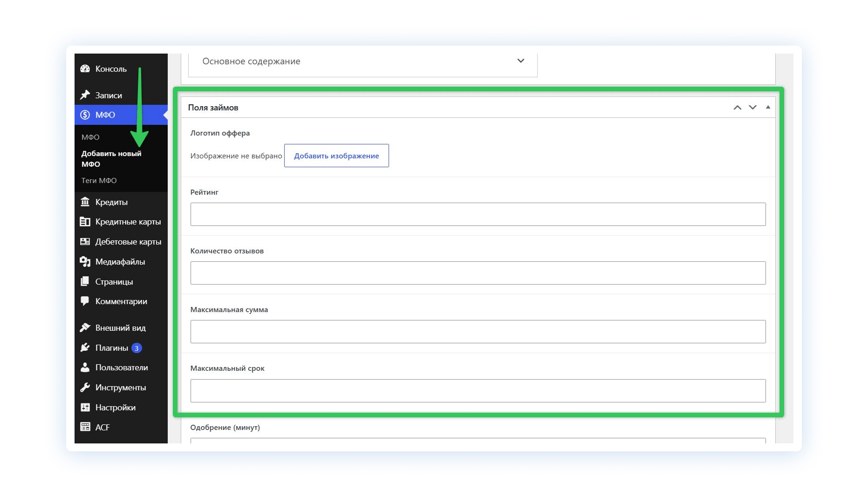Screen dimensions: 868x497
Task: Open the Записи menu item
Action: (109, 95)
